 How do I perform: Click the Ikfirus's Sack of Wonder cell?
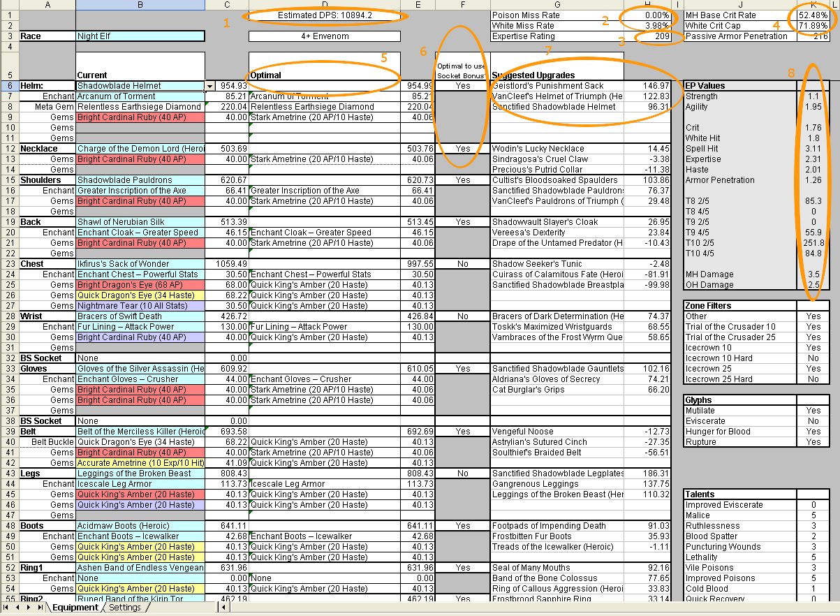pyautogui.click(x=140, y=264)
